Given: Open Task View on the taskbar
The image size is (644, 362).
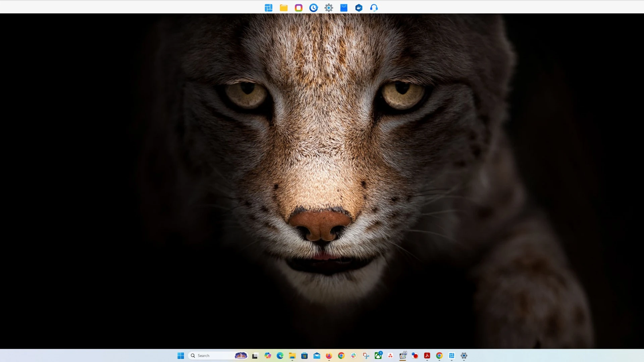Looking at the screenshot, I should click(255, 356).
